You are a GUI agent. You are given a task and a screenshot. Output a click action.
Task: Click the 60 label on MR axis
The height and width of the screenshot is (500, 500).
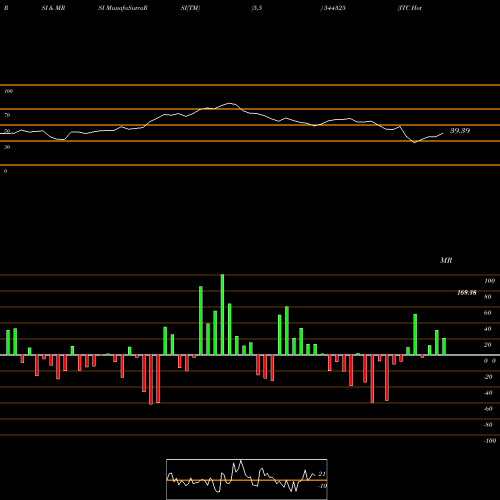click(488, 313)
